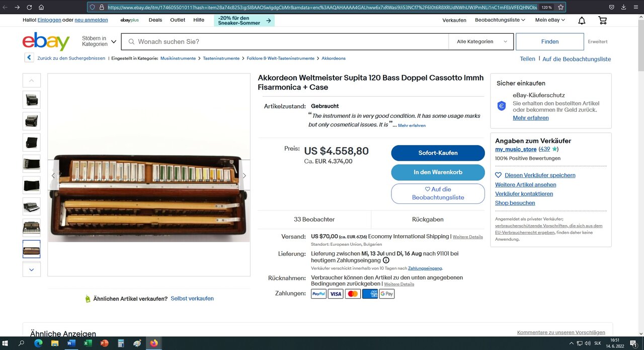Open the shopping cart icon
This screenshot has height=350, width=644.
pos(602,20)
